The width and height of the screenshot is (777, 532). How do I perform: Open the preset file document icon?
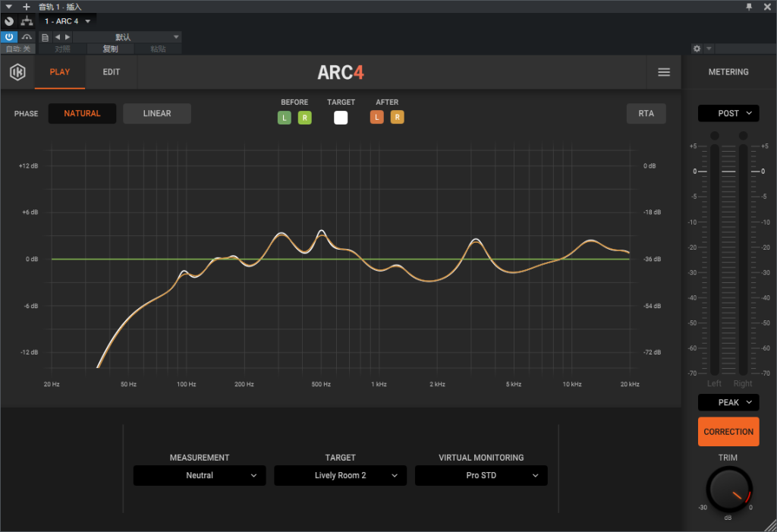pyautogui.click(x=45, y=37)
